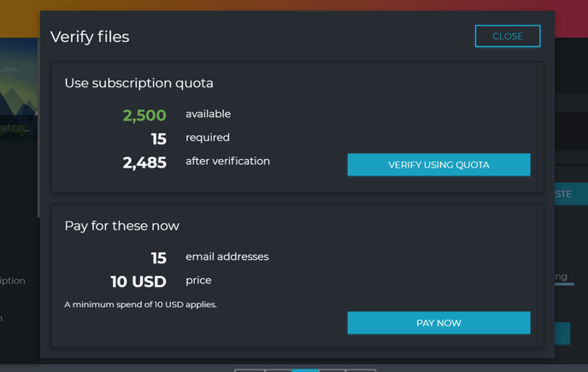Click the vertical scrollbar behind the dialog
Image resolution: width=588 pixels, height=372 pixels.
(x=38, y=127)
